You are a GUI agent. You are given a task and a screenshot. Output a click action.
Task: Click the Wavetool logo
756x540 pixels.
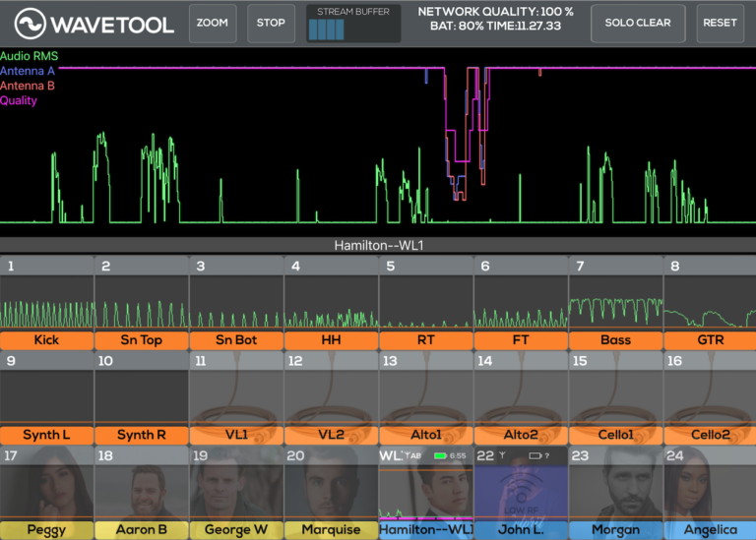coord(94,24)
